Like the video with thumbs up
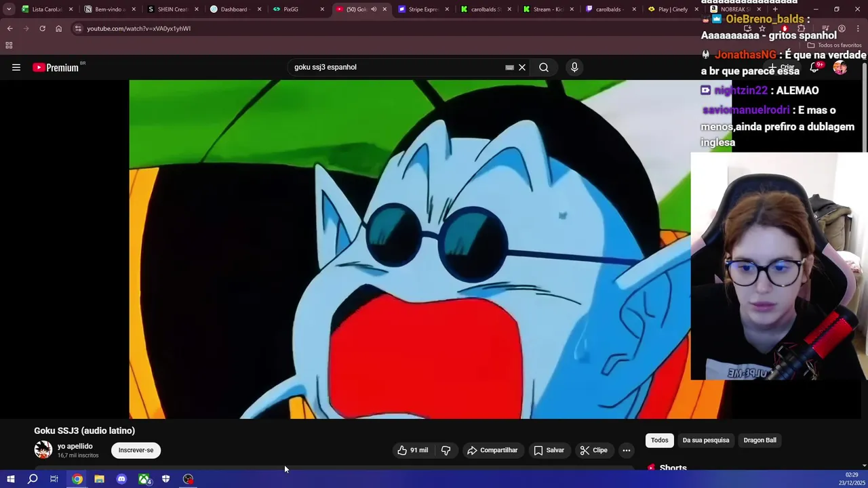The height and width of the screenshot is (488, 868). pos(413,450)
